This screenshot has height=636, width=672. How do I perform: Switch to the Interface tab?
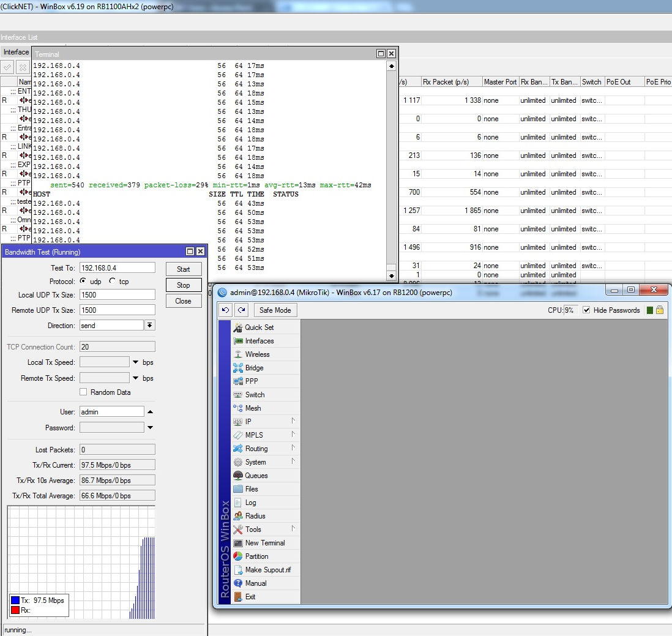click(16, 52)
